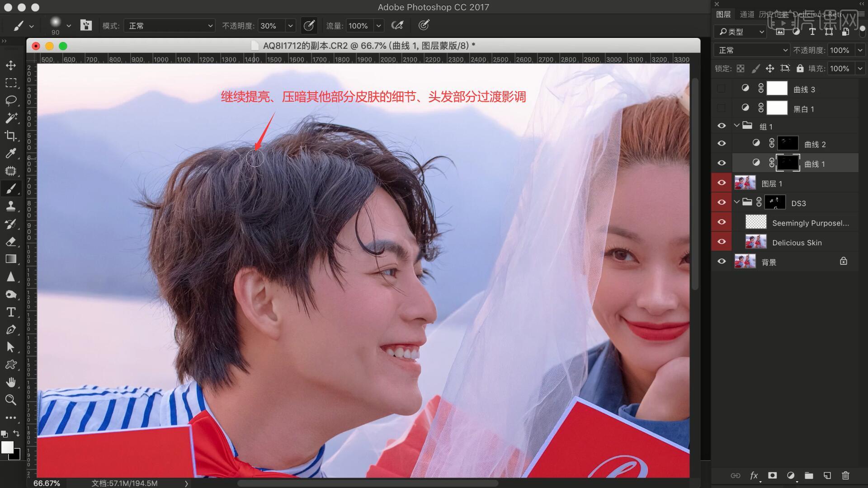Select the Crop tool
Screen dimensions: 868x488
[11, 136]
